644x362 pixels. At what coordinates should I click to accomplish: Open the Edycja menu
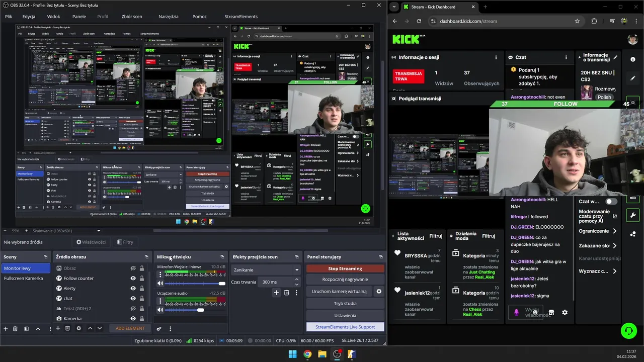click(x=29, y=17)
